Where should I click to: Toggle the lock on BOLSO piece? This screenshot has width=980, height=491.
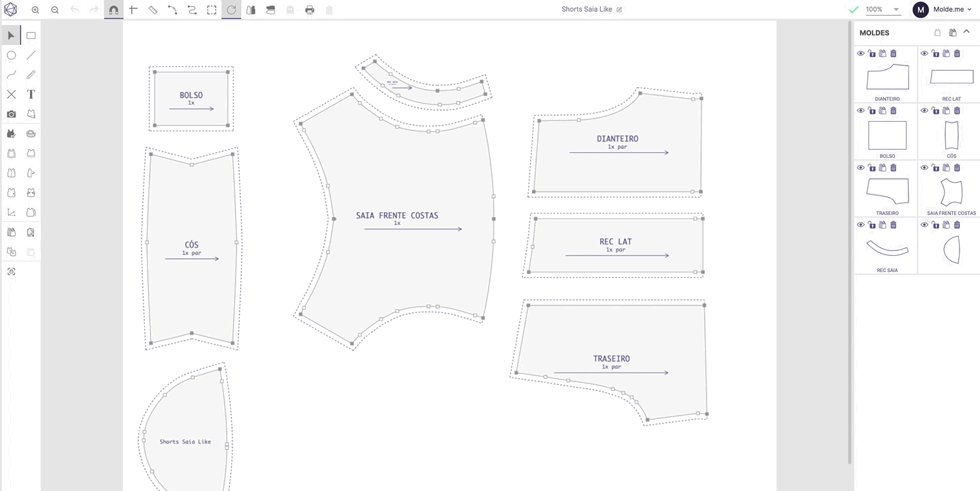(x=872, y=111)
